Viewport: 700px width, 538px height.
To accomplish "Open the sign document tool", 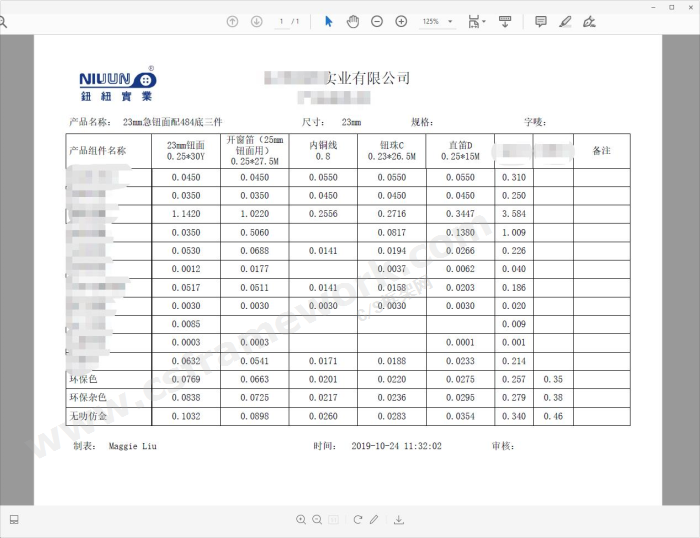I will pos(589,21).
